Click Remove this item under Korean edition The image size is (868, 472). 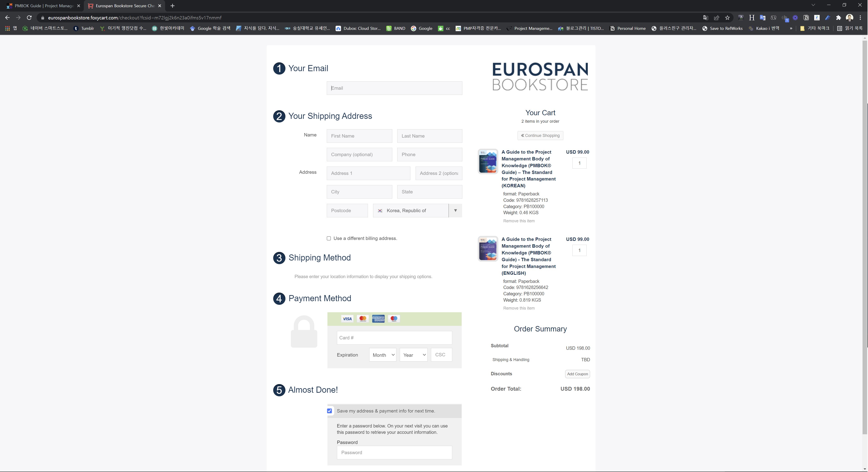pos(519,221)
